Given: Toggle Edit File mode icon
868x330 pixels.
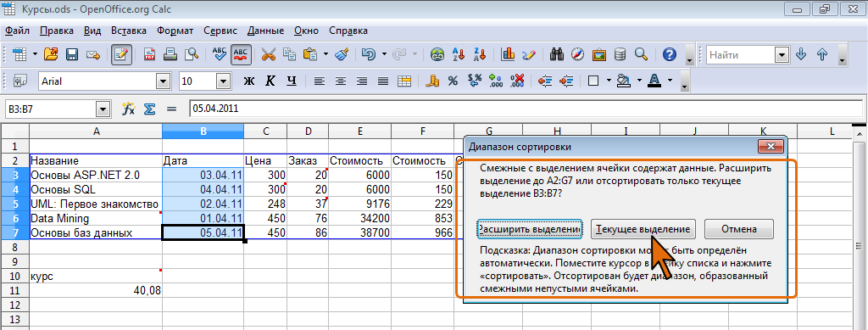Looking at the screenshot, I should [121, 54].
